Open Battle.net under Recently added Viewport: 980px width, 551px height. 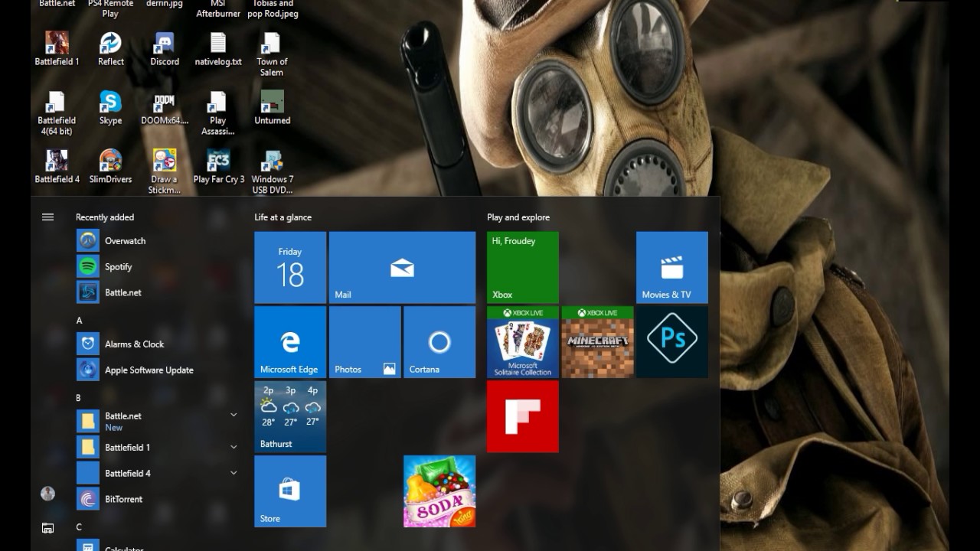(157, 292)
